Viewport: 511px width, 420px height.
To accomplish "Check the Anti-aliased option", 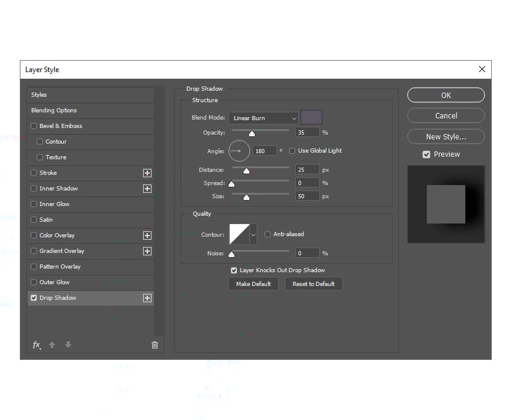I will click(267, 234).
